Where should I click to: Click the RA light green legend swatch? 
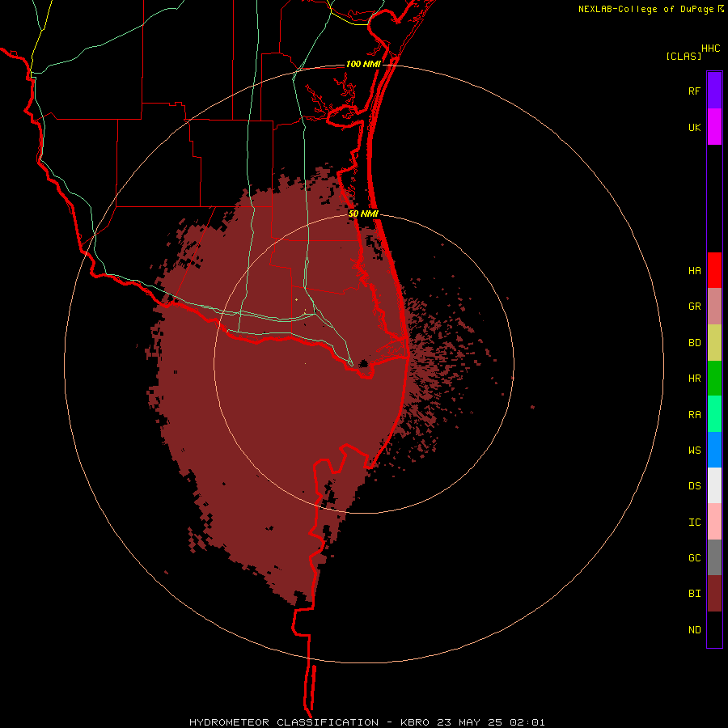[714, 413]
